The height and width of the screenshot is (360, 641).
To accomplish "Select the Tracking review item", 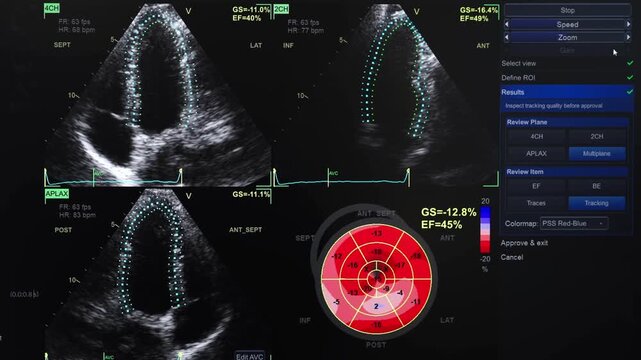I will (597, 203).
